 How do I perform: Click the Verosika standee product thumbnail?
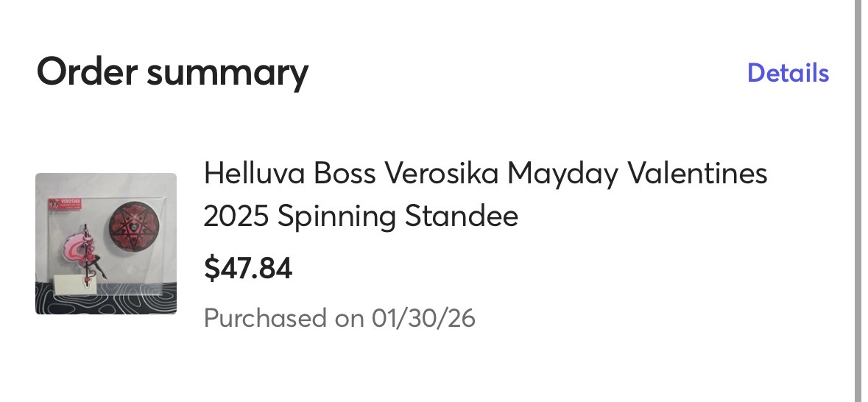point(106,244)
